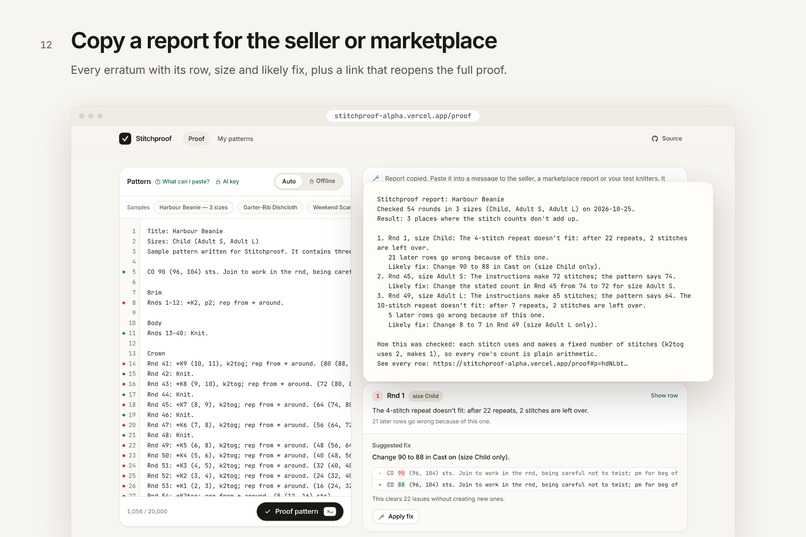Click the lock icon beside Offline
Image resolution: width=806 pixels, height=537 pixels.
tap(312, 181)
